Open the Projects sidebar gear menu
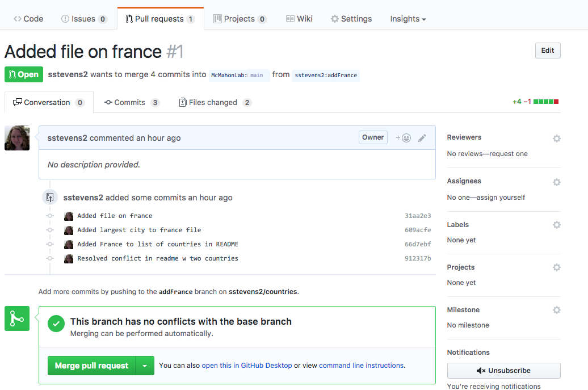The image size is (588, 390). (556, 267)
